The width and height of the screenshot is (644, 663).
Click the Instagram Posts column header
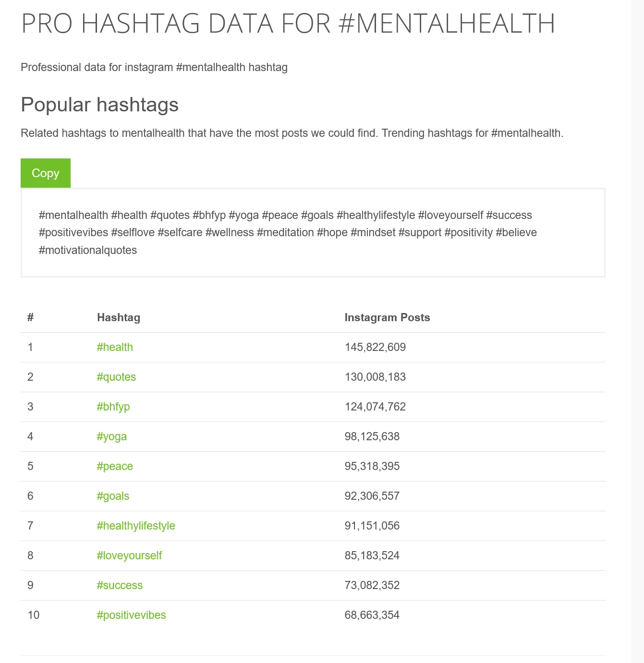pyautogui.click(x=387, y=317)
